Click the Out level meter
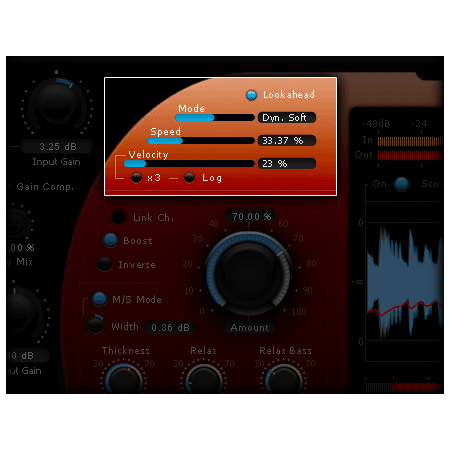The width and height of the screenshot is (450, 450). point(410,155)
